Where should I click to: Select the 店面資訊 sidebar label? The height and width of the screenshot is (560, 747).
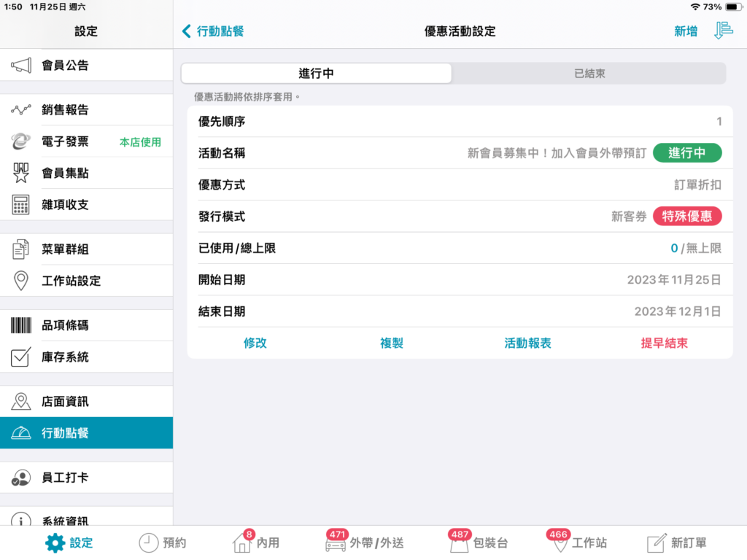point(65,402)
